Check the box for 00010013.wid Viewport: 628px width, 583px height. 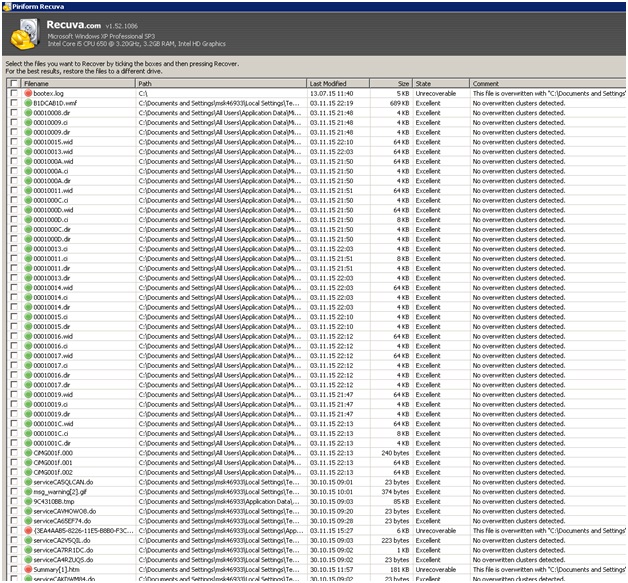pos(14,151)
